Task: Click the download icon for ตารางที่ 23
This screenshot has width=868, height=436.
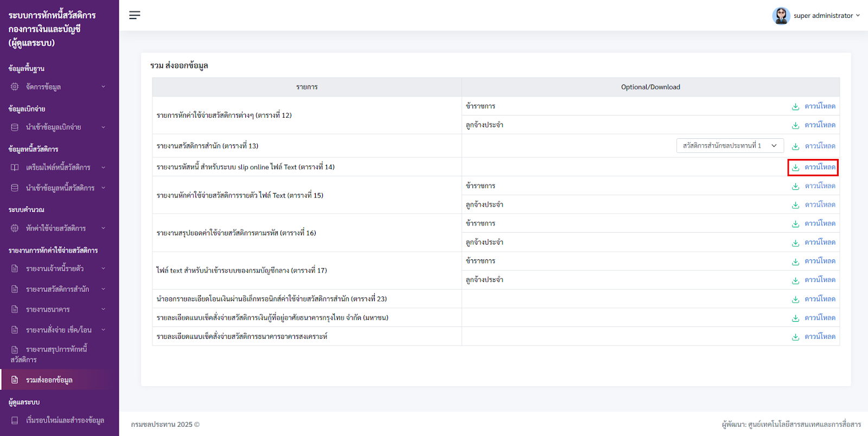Action: click(795, 299)
